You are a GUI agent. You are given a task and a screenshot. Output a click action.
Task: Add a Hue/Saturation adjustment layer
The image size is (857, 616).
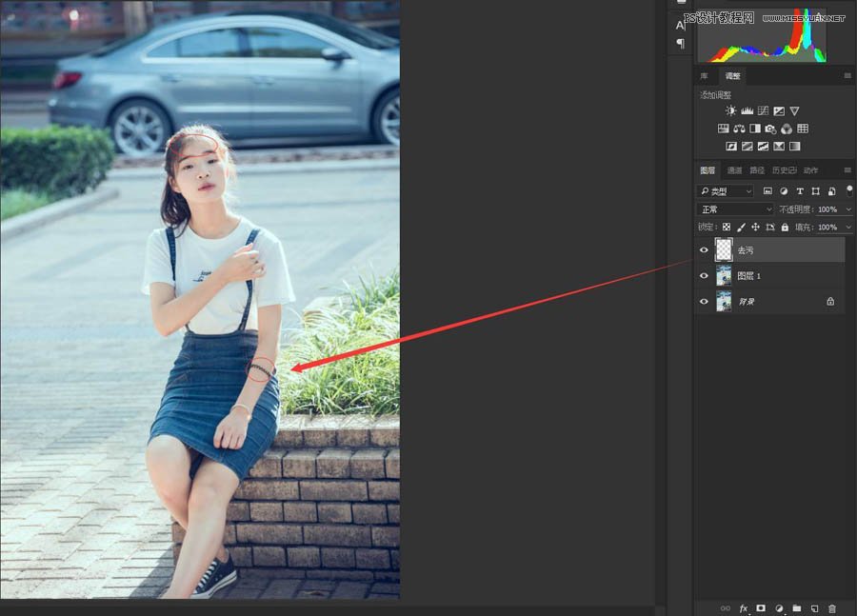click(739, 128)
